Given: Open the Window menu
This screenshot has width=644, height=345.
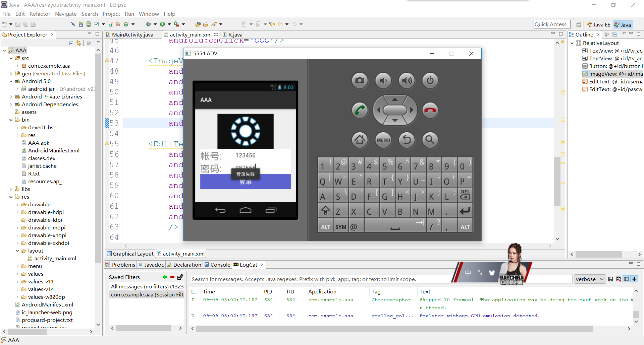Looking at the screenshot, I should coord(149,14).
